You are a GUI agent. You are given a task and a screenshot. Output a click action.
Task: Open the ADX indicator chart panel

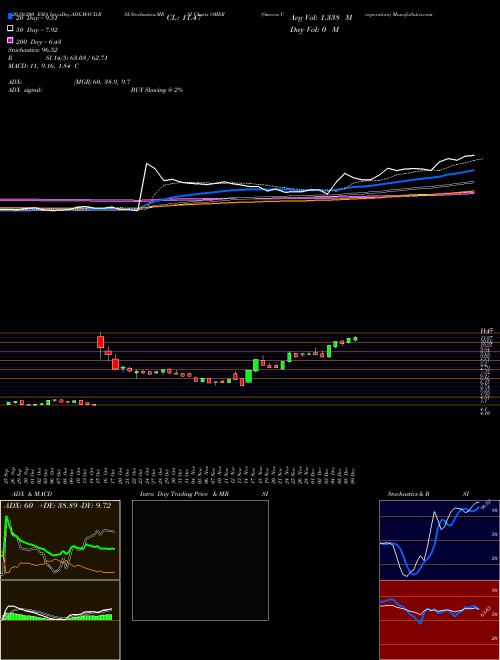coord(60,540)
